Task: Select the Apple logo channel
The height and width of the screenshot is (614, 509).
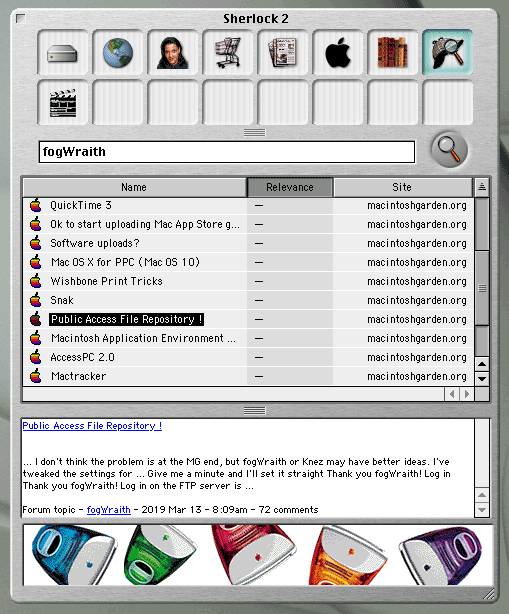Action: [338, 52]
